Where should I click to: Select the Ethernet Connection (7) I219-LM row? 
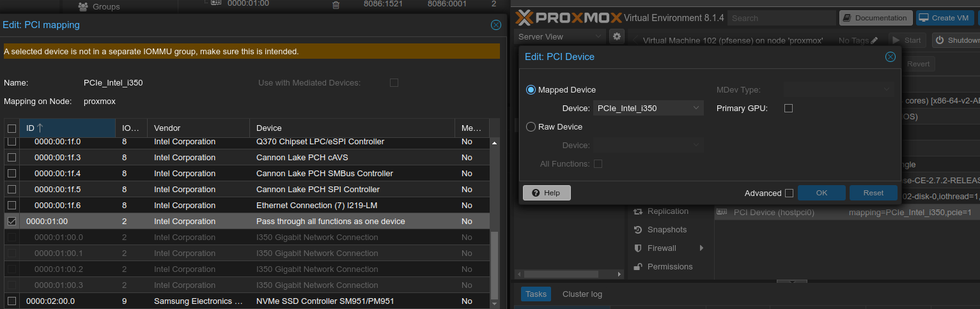(247, 206)
